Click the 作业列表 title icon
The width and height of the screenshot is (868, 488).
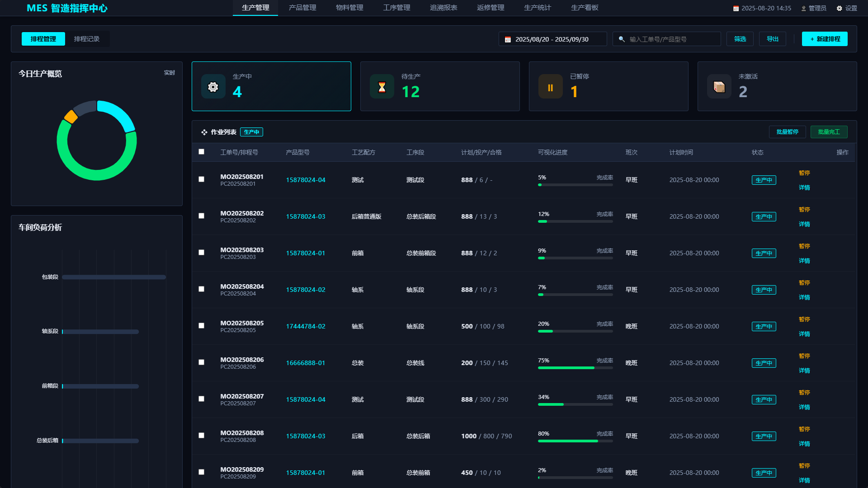pos(204,132)
